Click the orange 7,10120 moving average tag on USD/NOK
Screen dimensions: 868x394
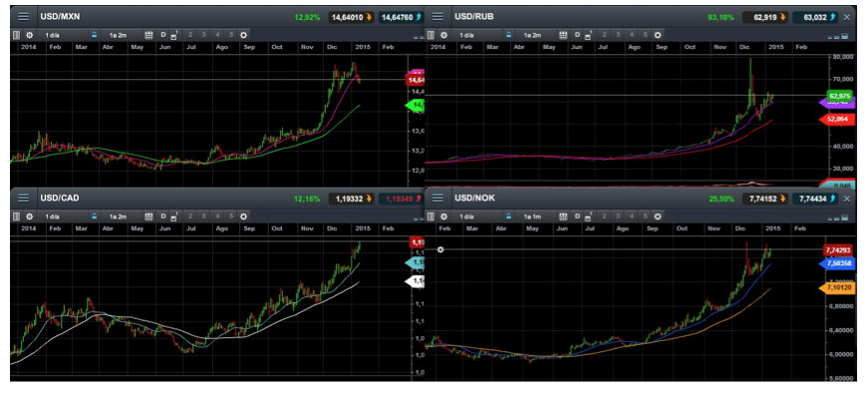pos(837,288)
